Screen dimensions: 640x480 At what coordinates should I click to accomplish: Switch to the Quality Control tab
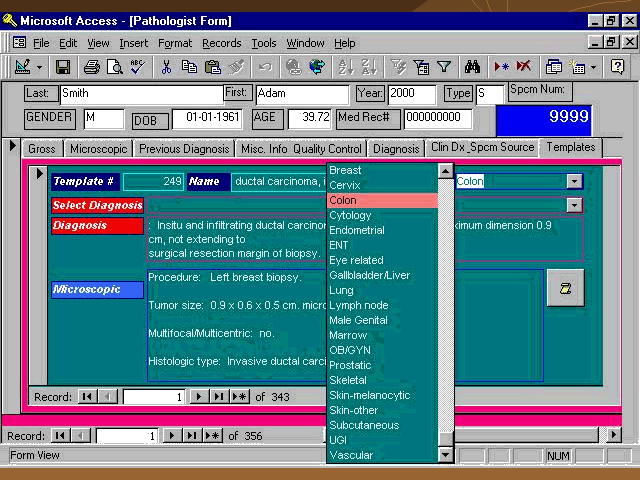(328, 149)
